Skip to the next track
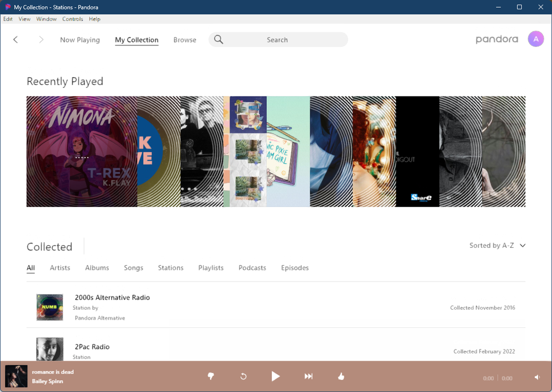This screenshot has height=392, width=552. click(x=308, y=377)
